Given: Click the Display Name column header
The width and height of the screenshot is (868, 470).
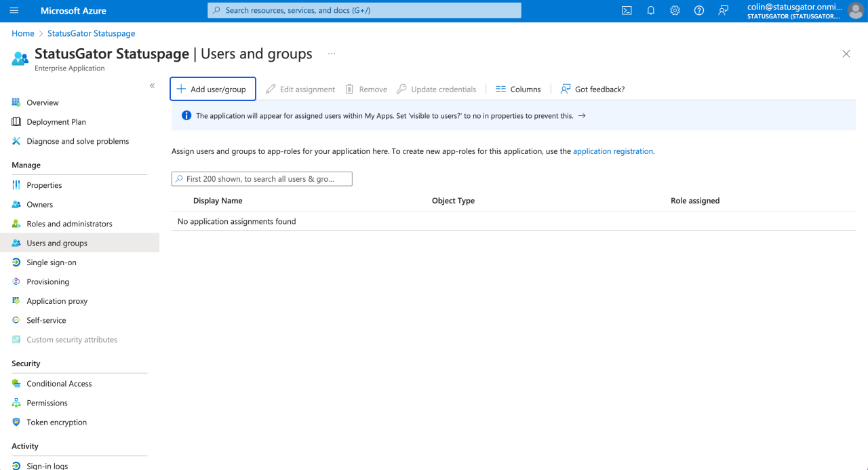Looking at the screenshot, I should [x=218, y=201].
